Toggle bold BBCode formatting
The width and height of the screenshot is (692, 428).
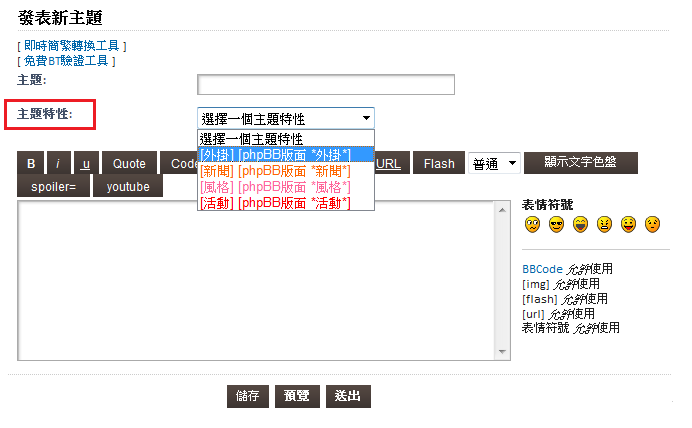pyautogui.click(x=31, y=164)
